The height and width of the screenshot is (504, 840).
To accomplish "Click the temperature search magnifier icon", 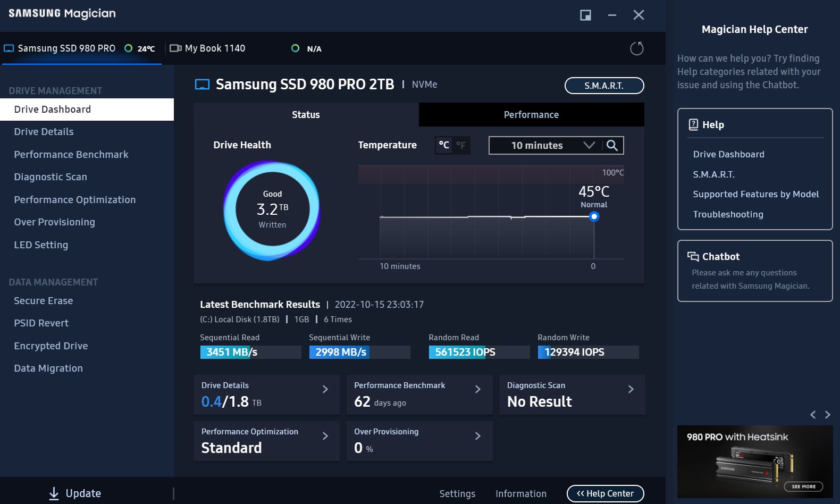I will [612, 145].
